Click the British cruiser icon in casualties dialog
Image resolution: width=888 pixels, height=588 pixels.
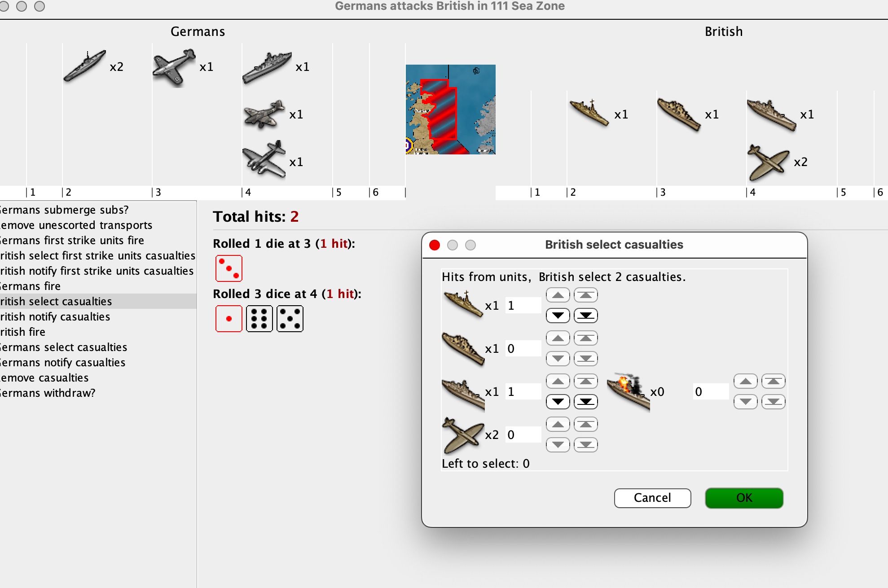coord(463,349)
